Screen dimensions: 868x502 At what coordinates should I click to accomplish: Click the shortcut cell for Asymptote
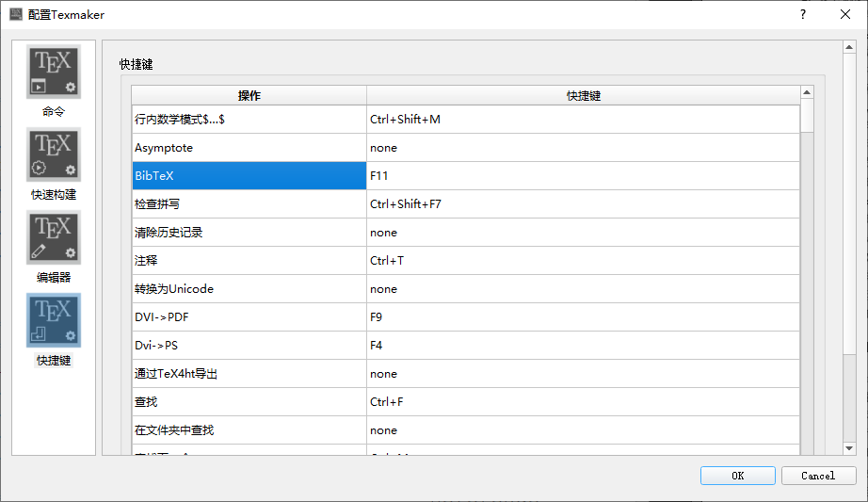click(584, 147)
